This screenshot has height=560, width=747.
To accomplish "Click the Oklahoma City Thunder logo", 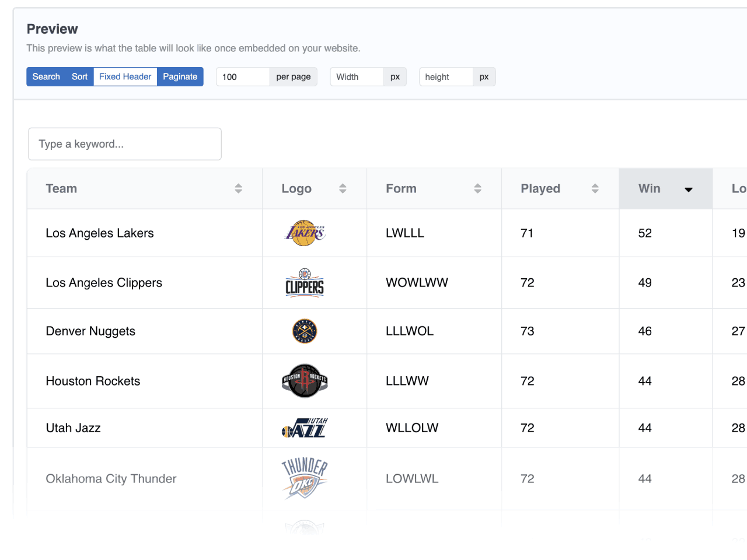I will click(305, 478).
